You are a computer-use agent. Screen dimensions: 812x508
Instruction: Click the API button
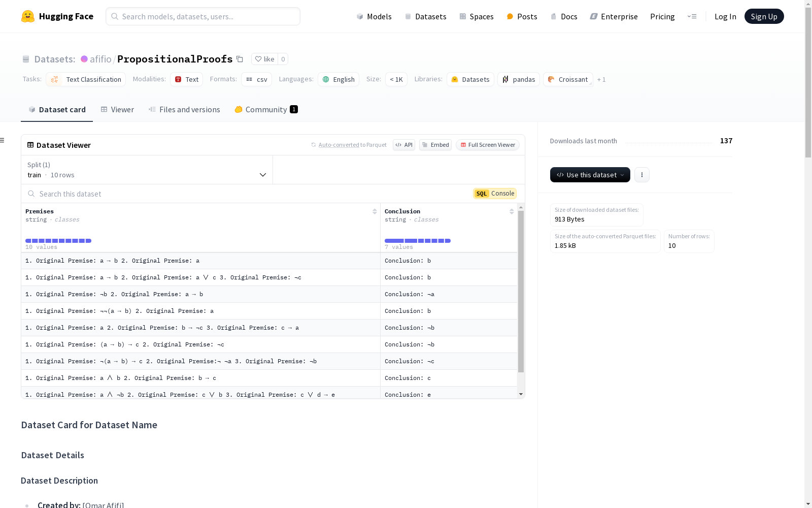pyautogui.click(x=404, y=145)
